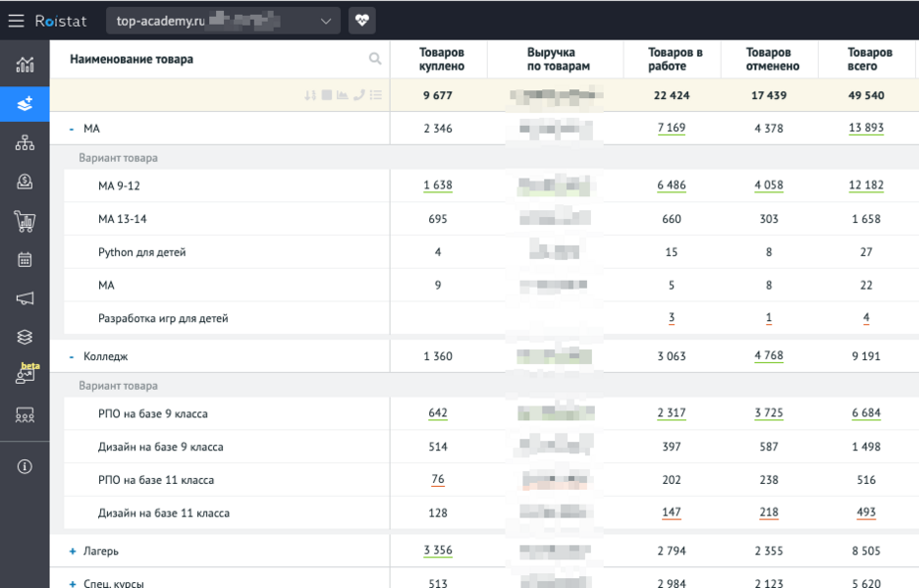Click the heartbeat health status icon

tap(362, 20)
